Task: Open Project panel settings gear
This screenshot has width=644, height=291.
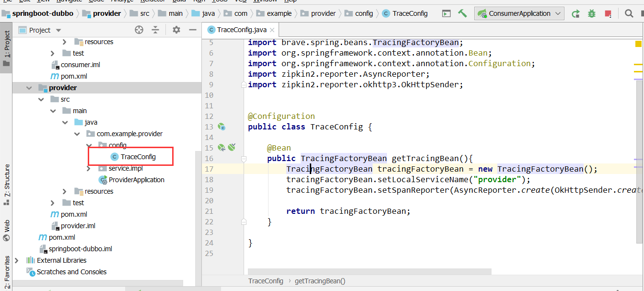Action: (x=176, y=30)
